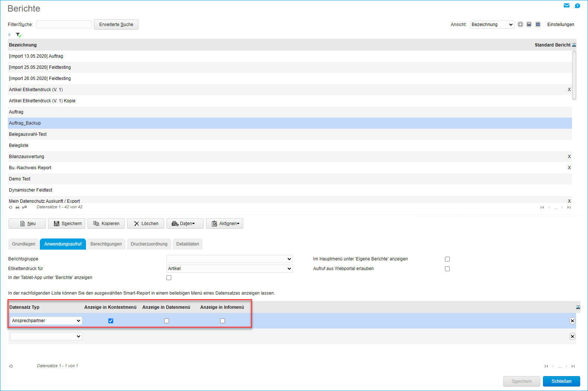588x391 pixels.
Task: Select the Anwendungsaufruf tab
Action: [63, 244]
